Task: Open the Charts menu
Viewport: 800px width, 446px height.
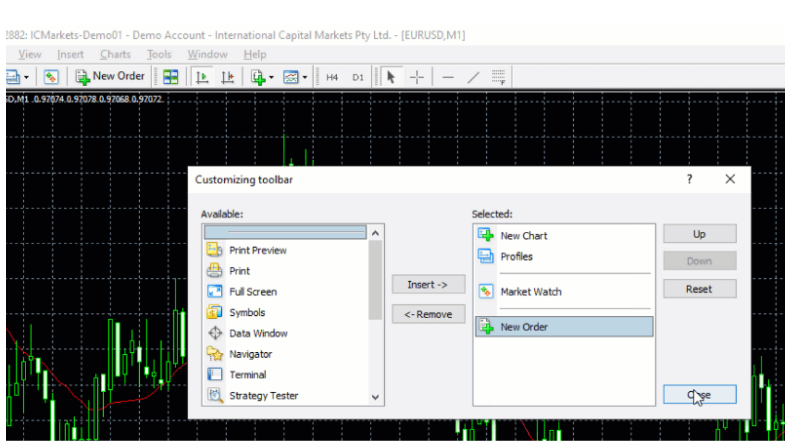Action: tap(115, 54)
